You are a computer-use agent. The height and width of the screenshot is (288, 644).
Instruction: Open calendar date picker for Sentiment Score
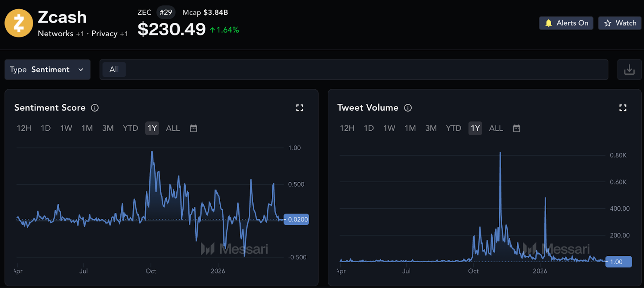194,128
